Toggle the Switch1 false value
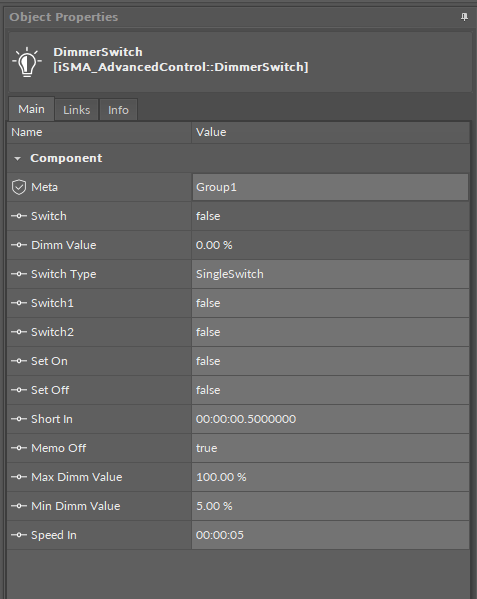 tap(330, 303)
